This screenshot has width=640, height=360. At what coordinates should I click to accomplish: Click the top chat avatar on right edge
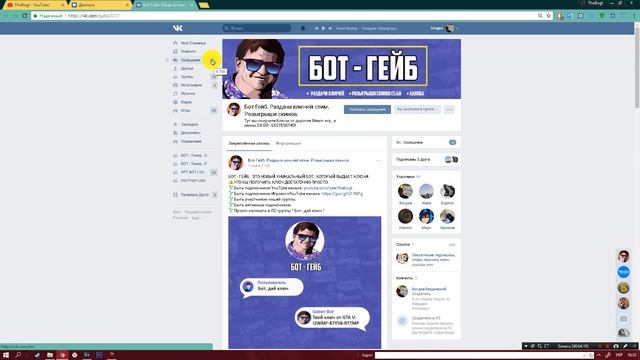tap(624, 256)
